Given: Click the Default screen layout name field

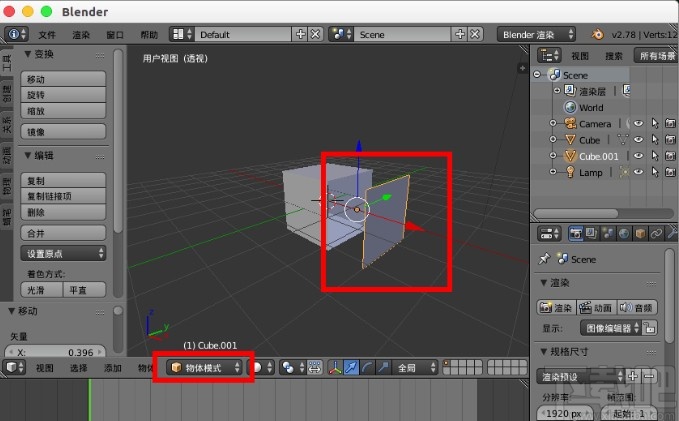Looking at the screenshot, I should click(x=242, y=34).
